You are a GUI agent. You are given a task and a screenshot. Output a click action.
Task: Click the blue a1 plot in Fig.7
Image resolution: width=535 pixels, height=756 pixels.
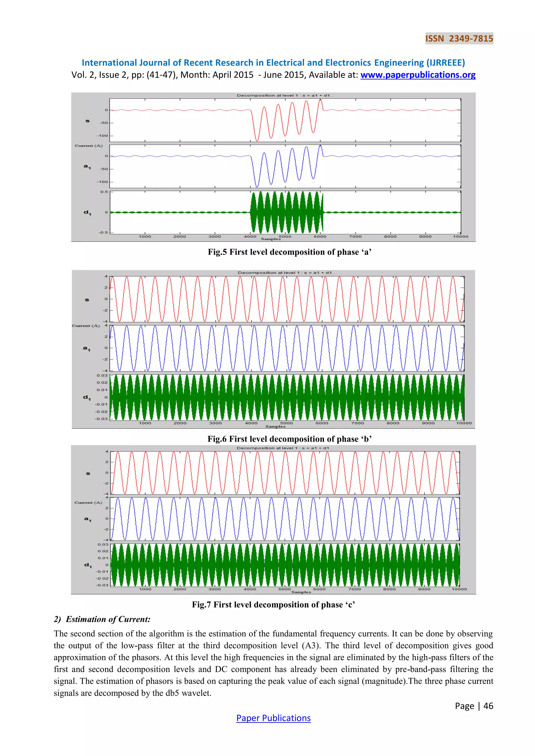285,519
